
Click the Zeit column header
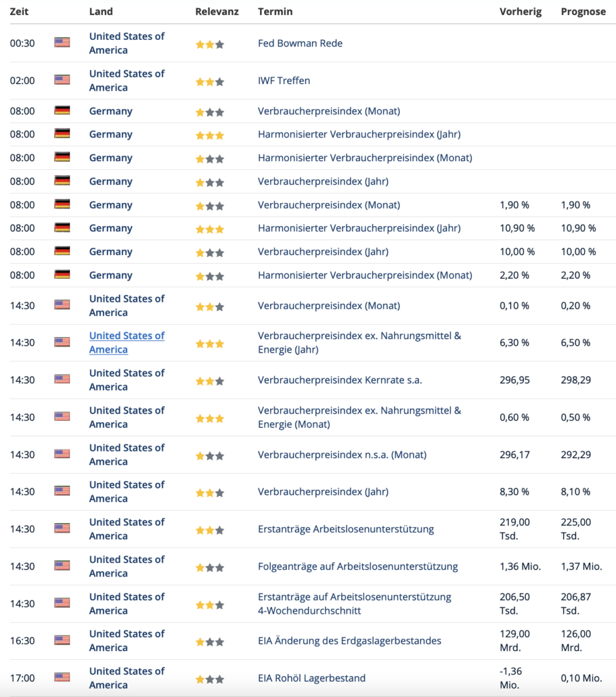[x=19, y=12]
